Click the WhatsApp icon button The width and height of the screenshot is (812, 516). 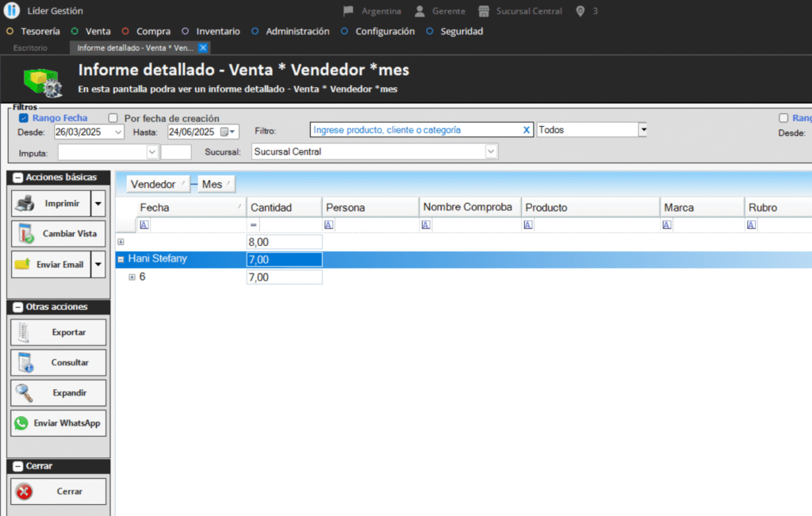tap(21, 423)
